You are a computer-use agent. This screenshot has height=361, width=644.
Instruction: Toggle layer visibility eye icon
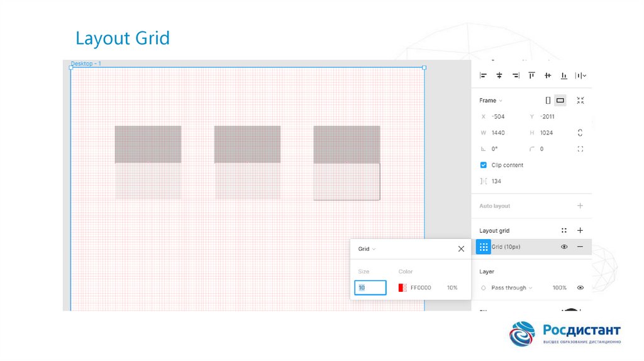tap(580, 287)
